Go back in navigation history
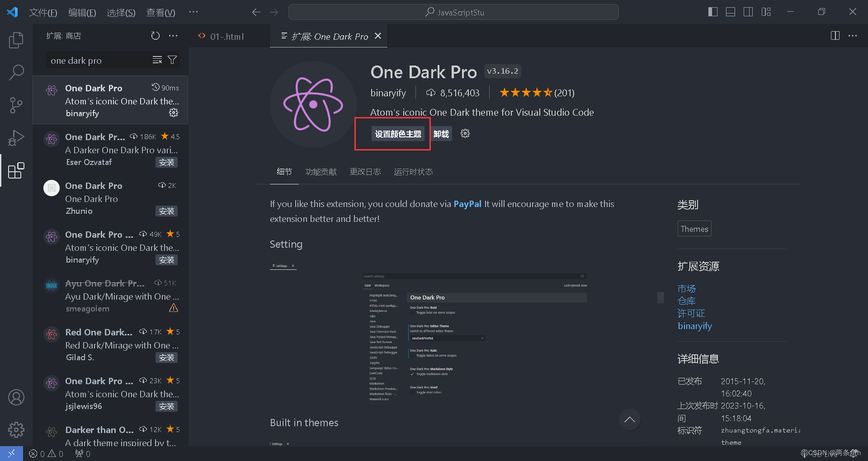The width and height of the screenshot is (868, 461). pyautogui.click(x=256, y=12)
